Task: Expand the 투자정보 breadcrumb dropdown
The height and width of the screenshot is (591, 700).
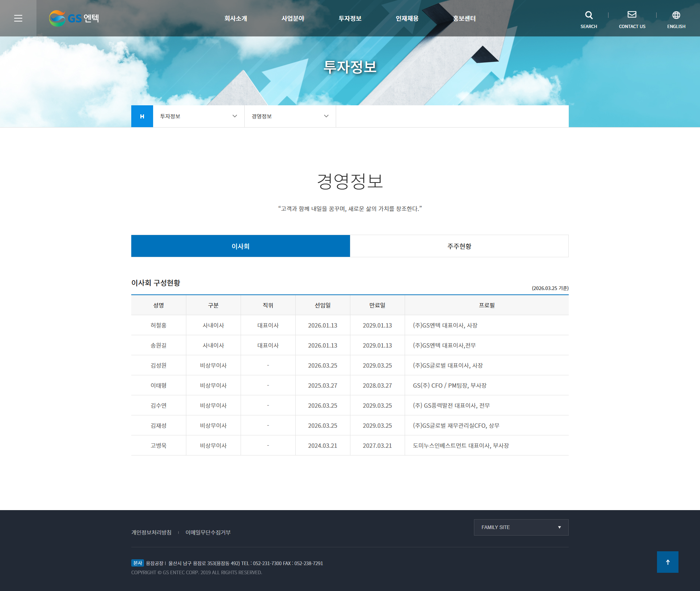Action: [x=198, y=116]
